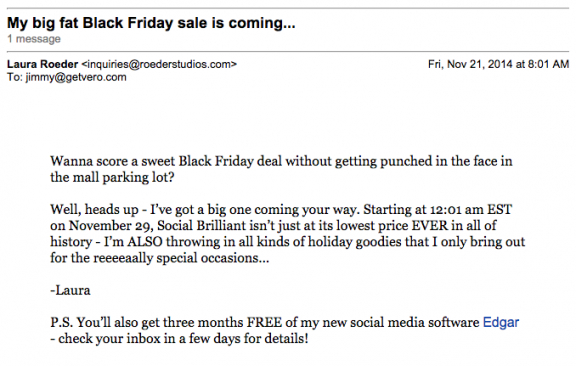Click recipient address jimmy@getvero.com
576x366 pixels.
[x=76, y=77]
